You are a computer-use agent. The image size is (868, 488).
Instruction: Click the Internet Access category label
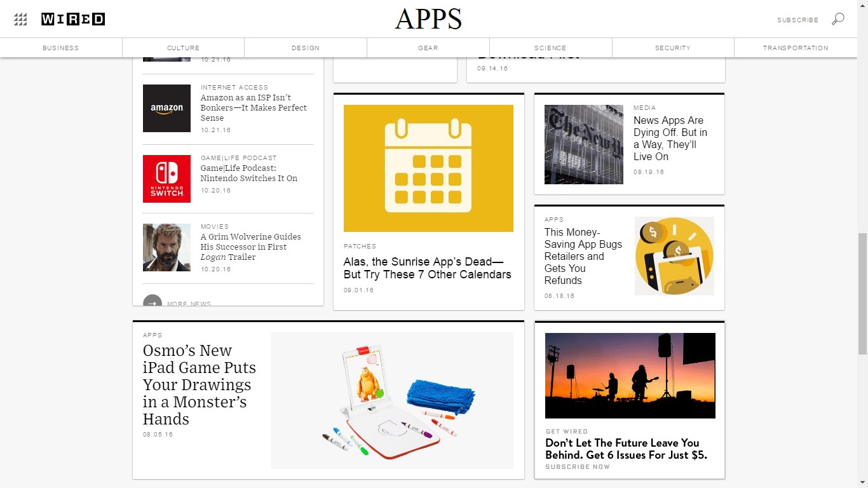coord(234,87)
